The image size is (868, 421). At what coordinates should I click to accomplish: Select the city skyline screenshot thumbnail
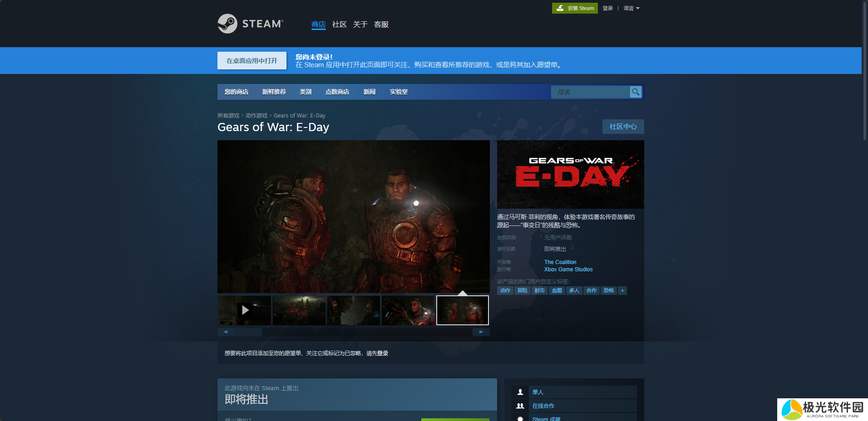point(299,310)
